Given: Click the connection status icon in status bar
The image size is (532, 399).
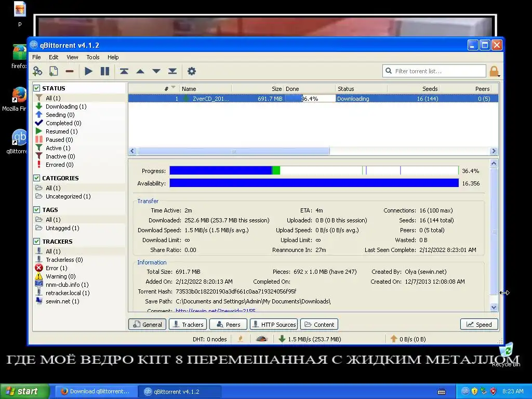Looking at the screenshot, I should [241, 339].
